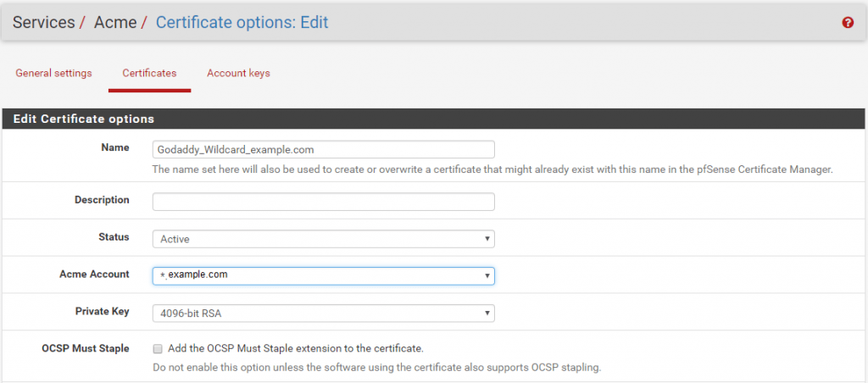
Task: Click the Certificate options: Edit breadcrumb link
Action: coord(242,23)
